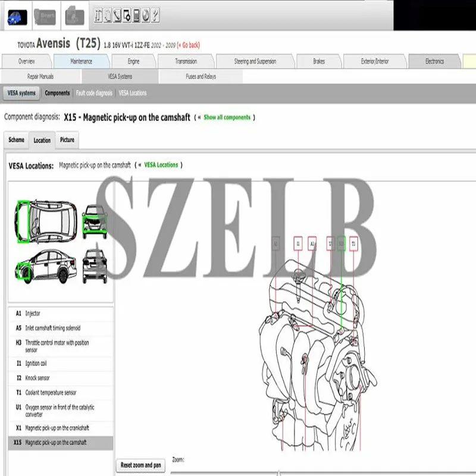
Task: Select A5 Inlet camshaft timing solenoid row
Action: click(x=61, y=328)
